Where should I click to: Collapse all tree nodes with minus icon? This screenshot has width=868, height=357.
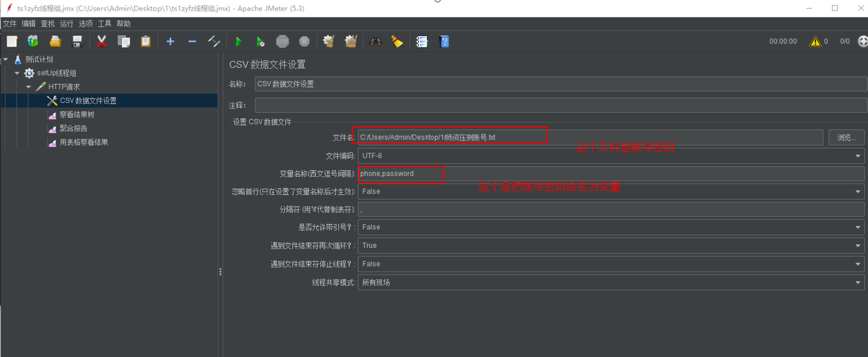coord(192,41)
